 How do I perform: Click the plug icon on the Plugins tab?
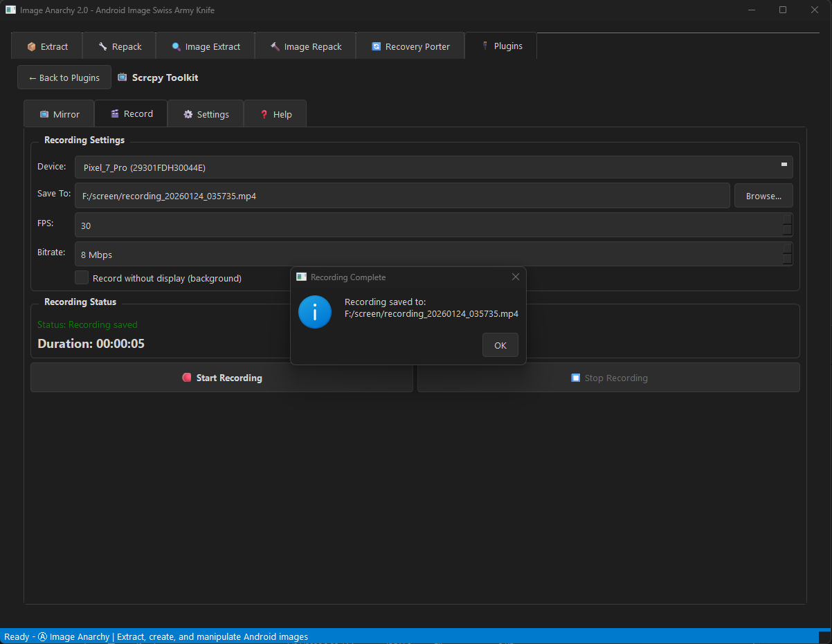click(486, 46)
